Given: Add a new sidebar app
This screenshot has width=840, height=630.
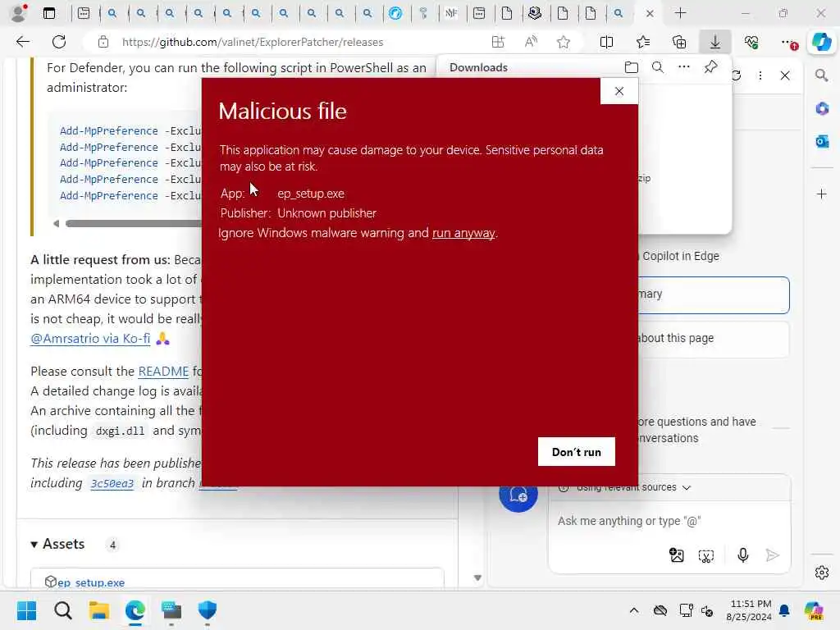Looking at the screenshot, I should click(x=821, y=194).
